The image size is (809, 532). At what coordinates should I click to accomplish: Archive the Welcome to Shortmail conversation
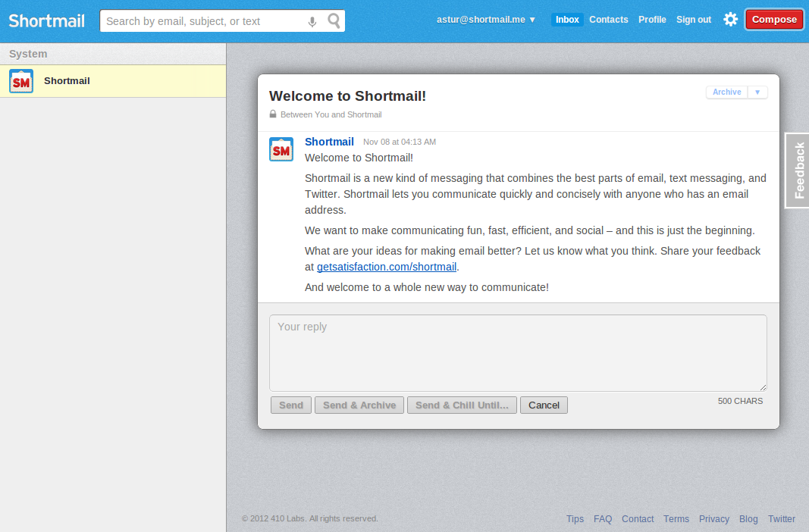pyautogui.click(x=726, y=92)
